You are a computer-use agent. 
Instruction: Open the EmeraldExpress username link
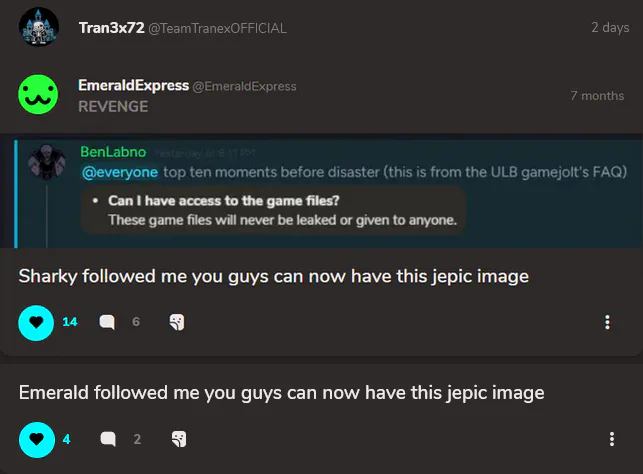pyautogui.click(x=133, y=85)
